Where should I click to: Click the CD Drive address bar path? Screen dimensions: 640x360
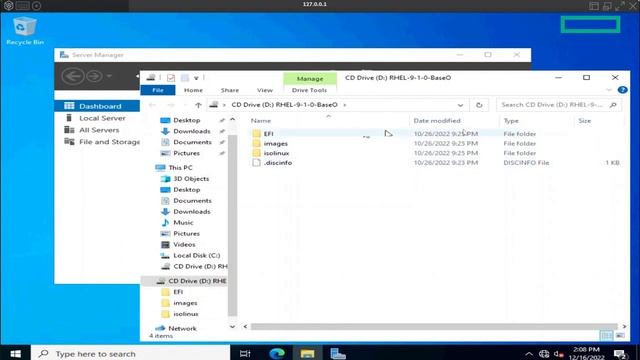pyautogui.click(x=284, y=105)
